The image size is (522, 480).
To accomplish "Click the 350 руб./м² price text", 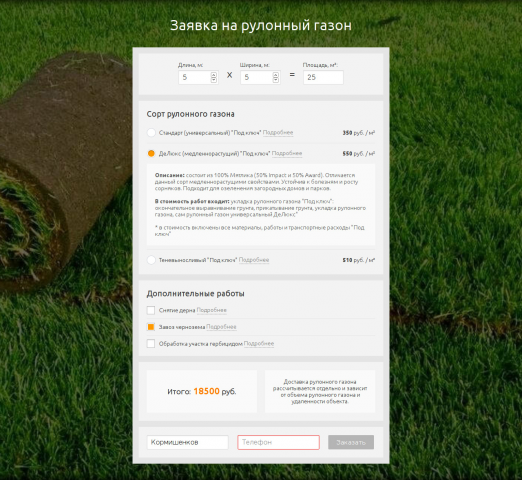I will click(x=359, y=133).
